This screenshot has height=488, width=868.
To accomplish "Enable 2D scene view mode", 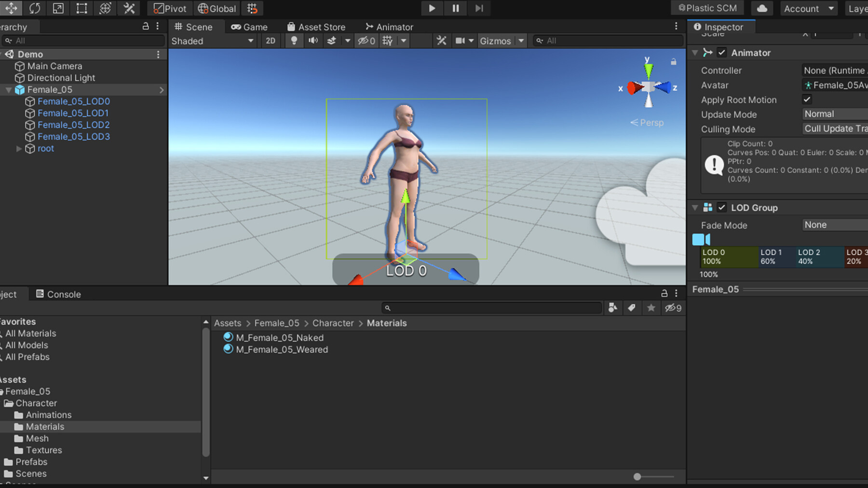I will click(271, 40).
